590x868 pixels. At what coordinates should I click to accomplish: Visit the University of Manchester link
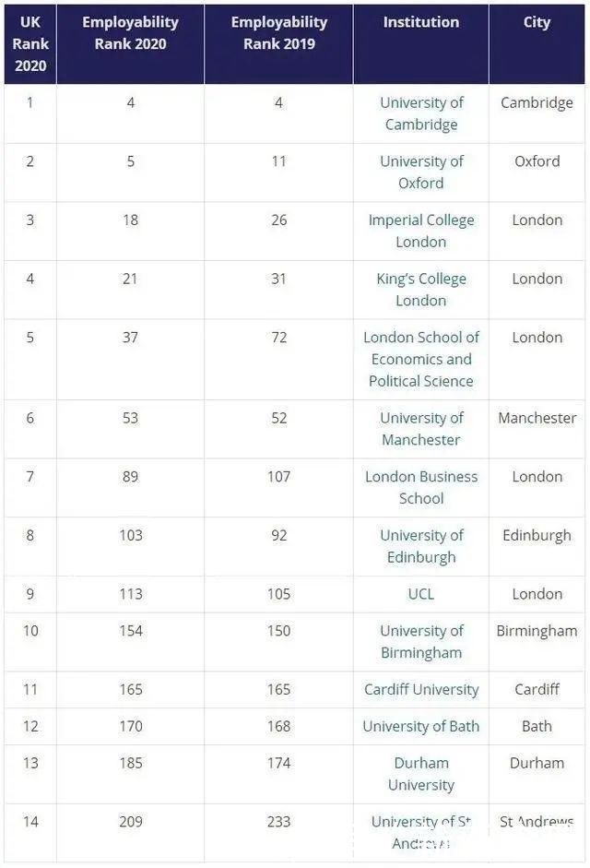[421, 429]
